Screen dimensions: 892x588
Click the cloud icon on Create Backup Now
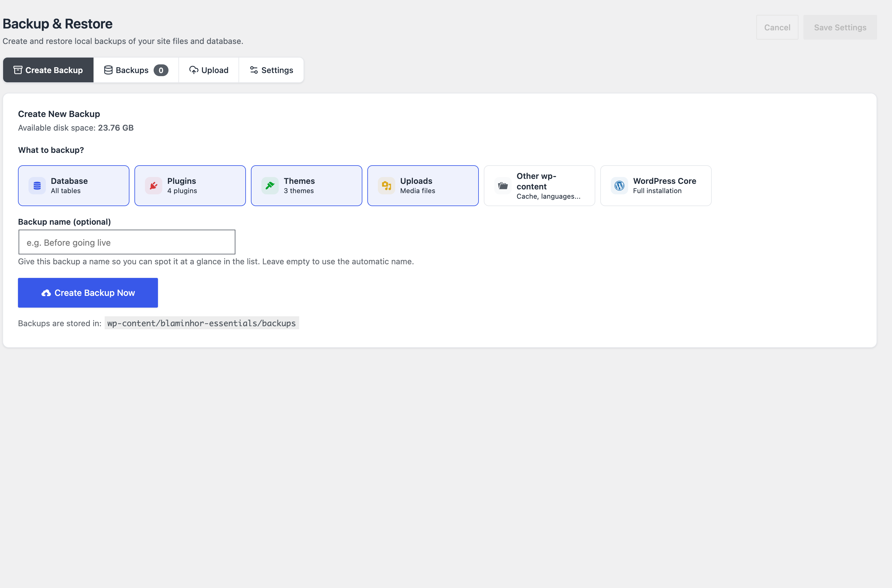(x=46, y=293)
